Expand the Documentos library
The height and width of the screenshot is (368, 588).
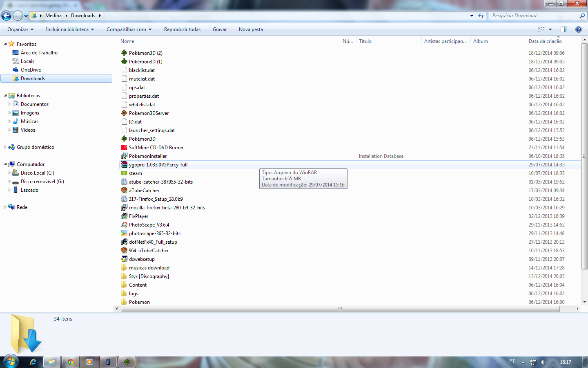[9, 104]
